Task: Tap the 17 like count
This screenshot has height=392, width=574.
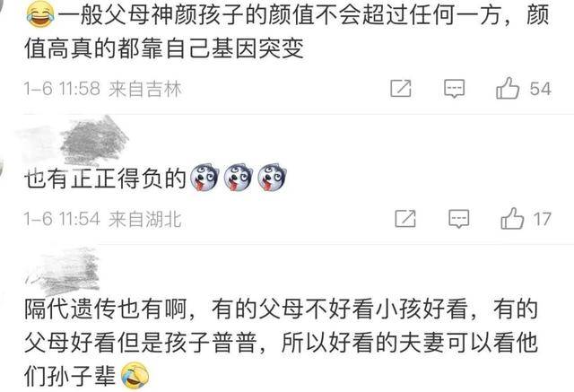Action: (x=542, y=219)
